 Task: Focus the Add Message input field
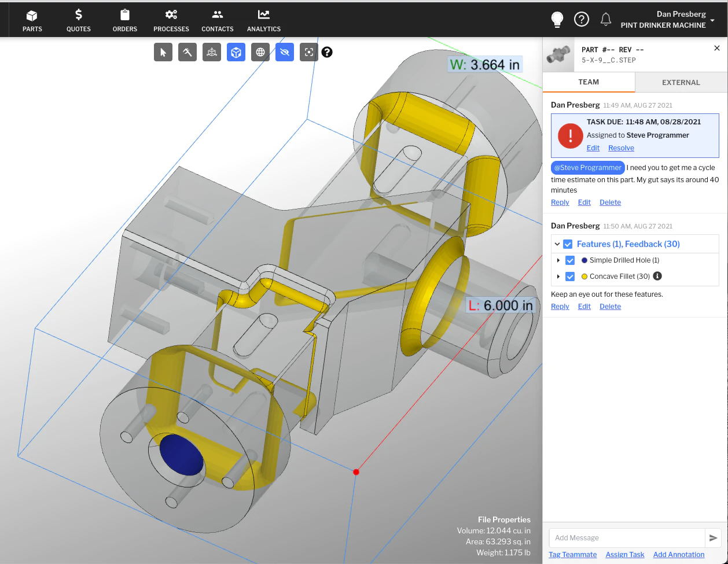[x=627, y=538]
